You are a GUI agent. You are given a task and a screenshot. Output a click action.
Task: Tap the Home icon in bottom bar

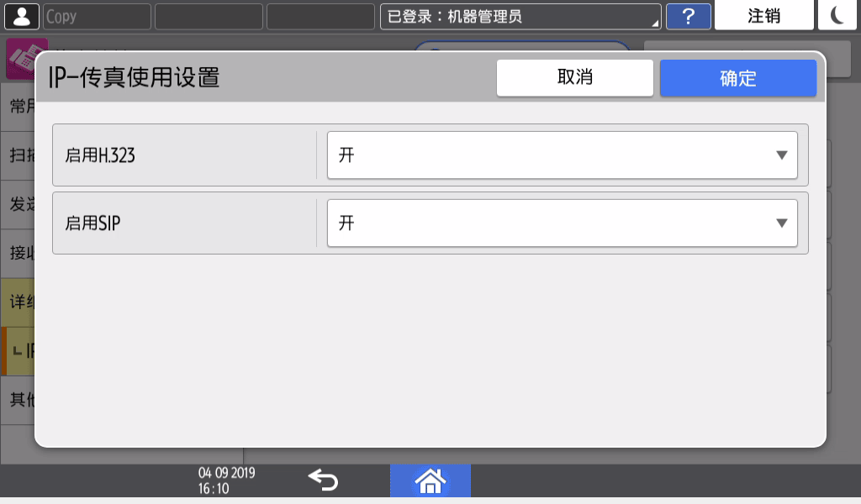[x=430, y=480]
